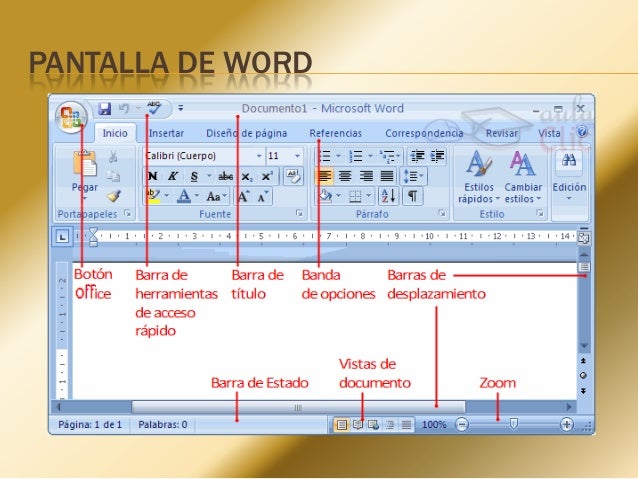638x479 pixels.
Task: Toggle superscript formatting
Action: [x=267, y=177]
